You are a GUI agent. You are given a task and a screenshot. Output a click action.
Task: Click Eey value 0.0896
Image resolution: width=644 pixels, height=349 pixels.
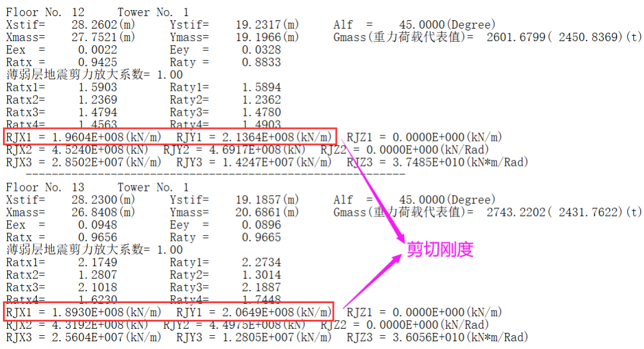(262, 225)
